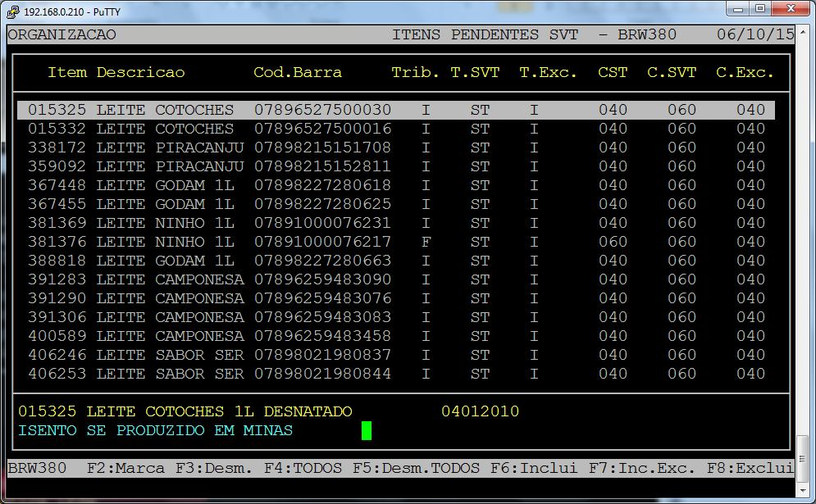Click the Descricao column header
The image size is (816, 504).
click(140, 72)
